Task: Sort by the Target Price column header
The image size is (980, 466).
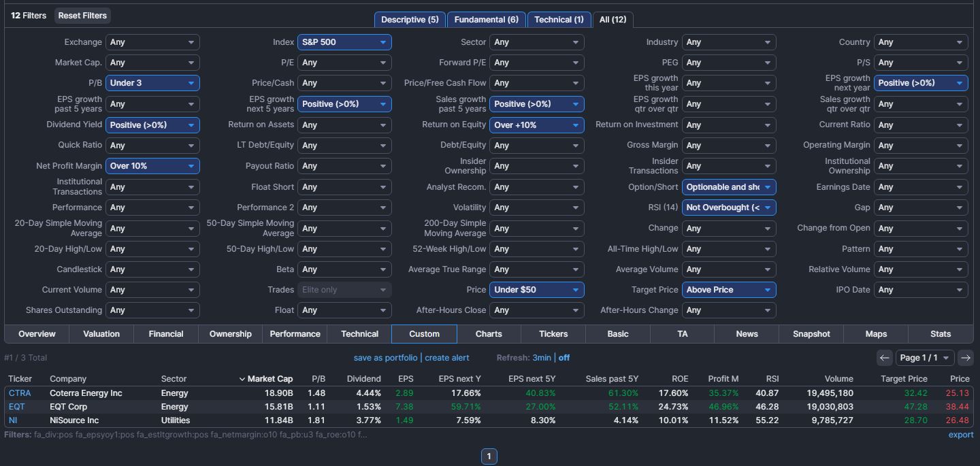Action: pos(904,379)
